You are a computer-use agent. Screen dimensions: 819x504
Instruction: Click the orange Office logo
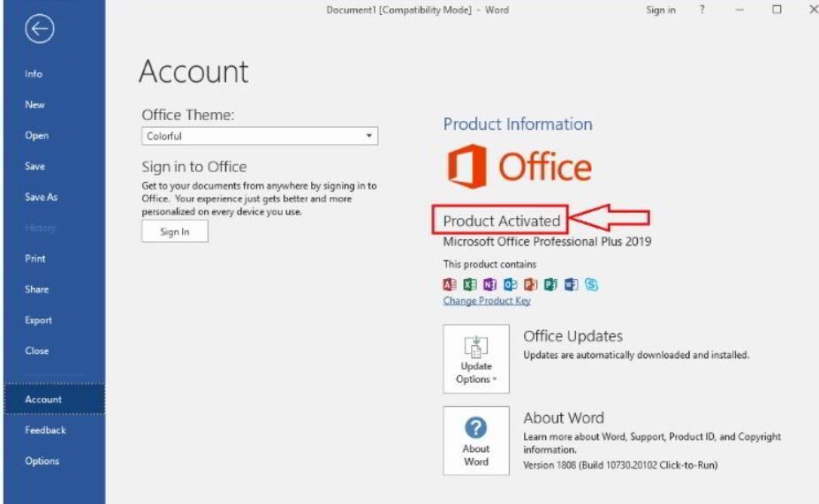click(519, 167)
